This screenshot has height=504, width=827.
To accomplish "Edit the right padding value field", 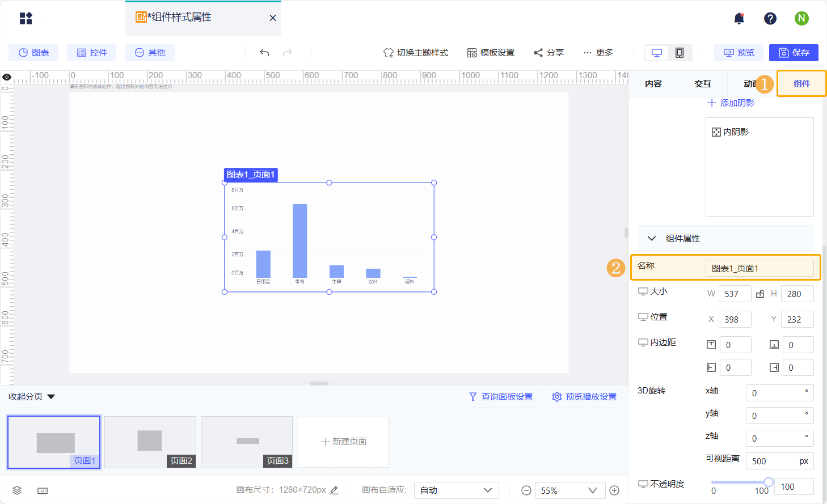I will pyautogui.click(x=798, y=367).
